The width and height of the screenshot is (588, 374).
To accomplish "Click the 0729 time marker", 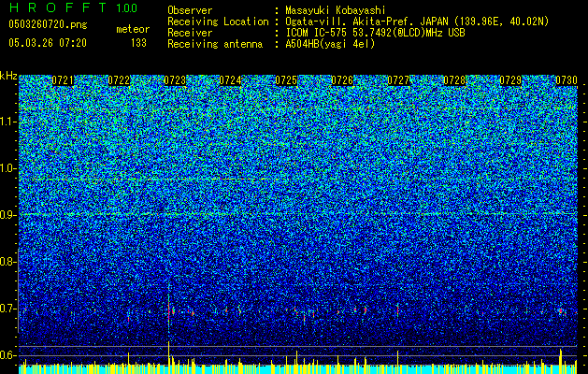I will 510,80.
